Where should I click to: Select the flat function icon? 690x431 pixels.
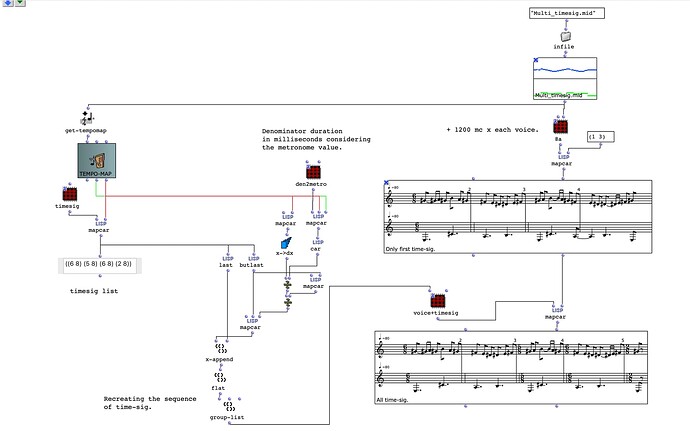click(218, 377)
